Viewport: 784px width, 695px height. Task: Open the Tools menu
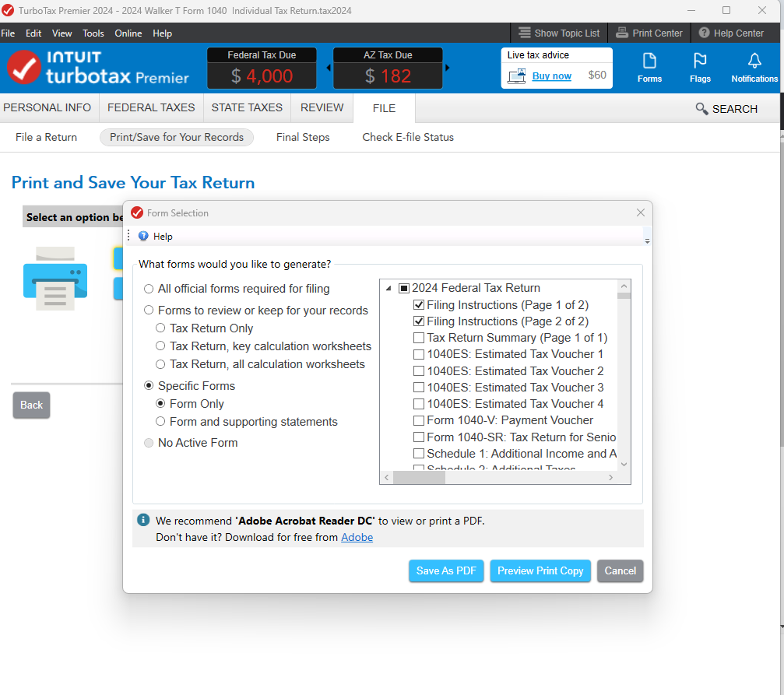93,33
